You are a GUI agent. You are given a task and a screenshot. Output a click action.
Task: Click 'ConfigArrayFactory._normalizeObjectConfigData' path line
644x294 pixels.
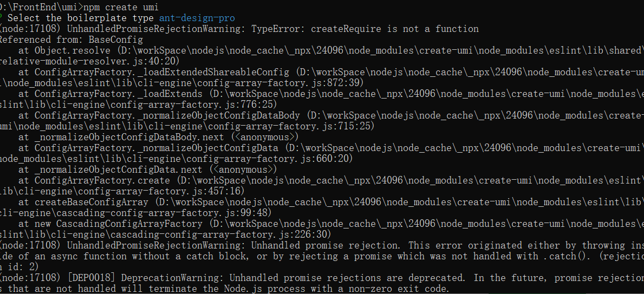click(x=331, y=148)
